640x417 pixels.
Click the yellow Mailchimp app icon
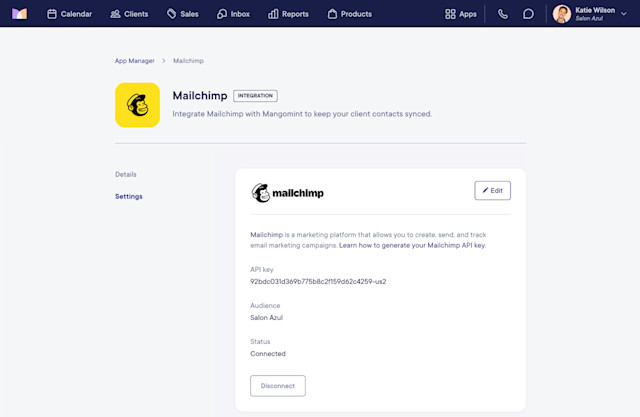tap(138, 105)
